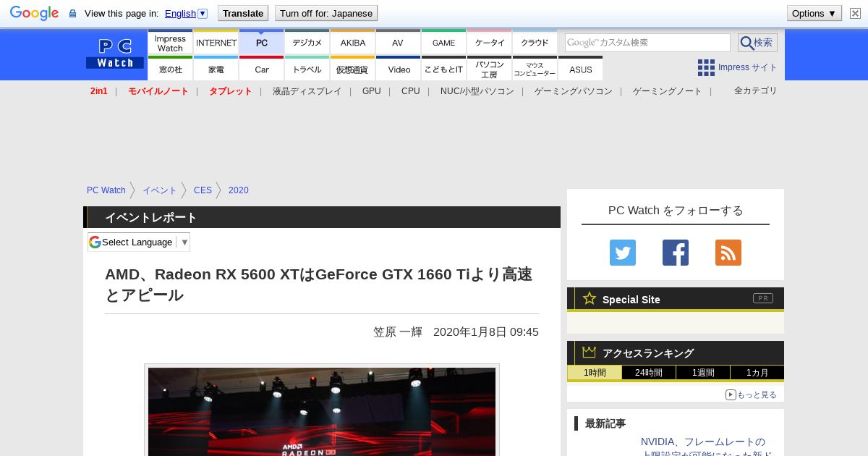Open the 仮想通貨 tab
This screenshot has width=868, height=456.
click(353, 69)
